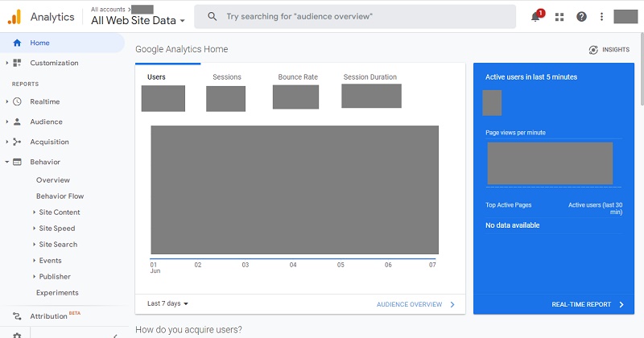Viewport: 644px width, 338px height.
Task: Click the page vertical scrollbar
Action: [642, 69]
